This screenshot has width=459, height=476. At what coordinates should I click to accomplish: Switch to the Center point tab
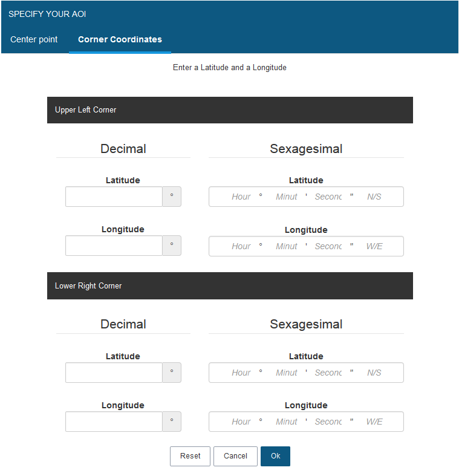pos(34,39)
